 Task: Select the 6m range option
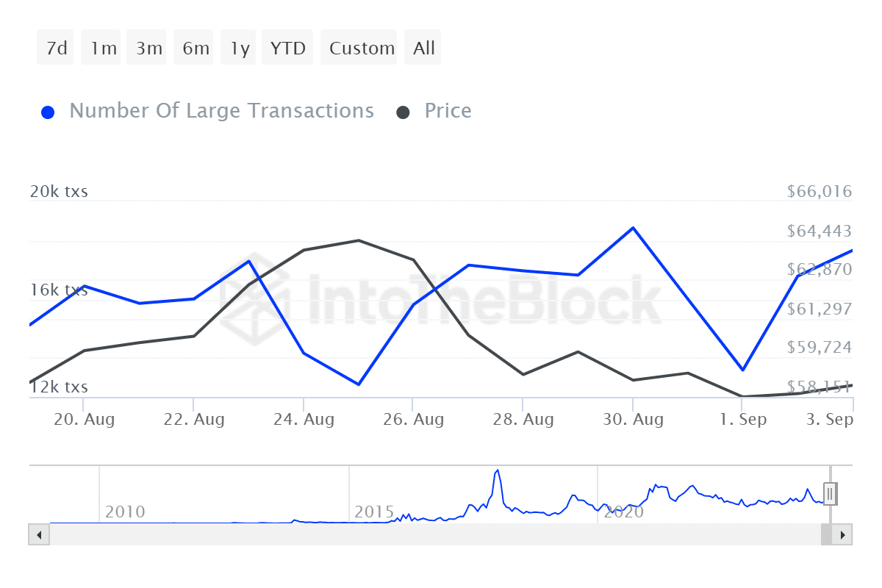[195, 48]
